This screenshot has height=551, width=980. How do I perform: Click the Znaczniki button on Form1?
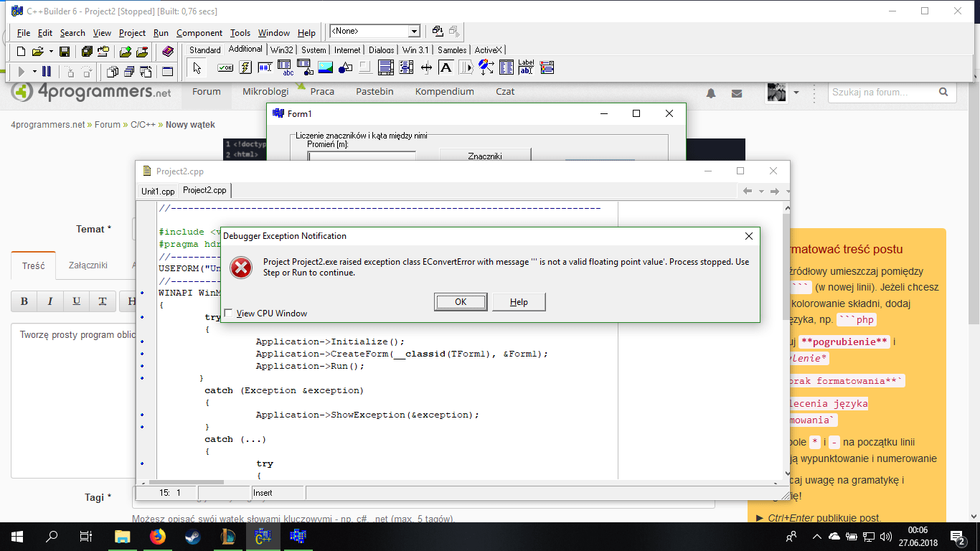[485, 156]
